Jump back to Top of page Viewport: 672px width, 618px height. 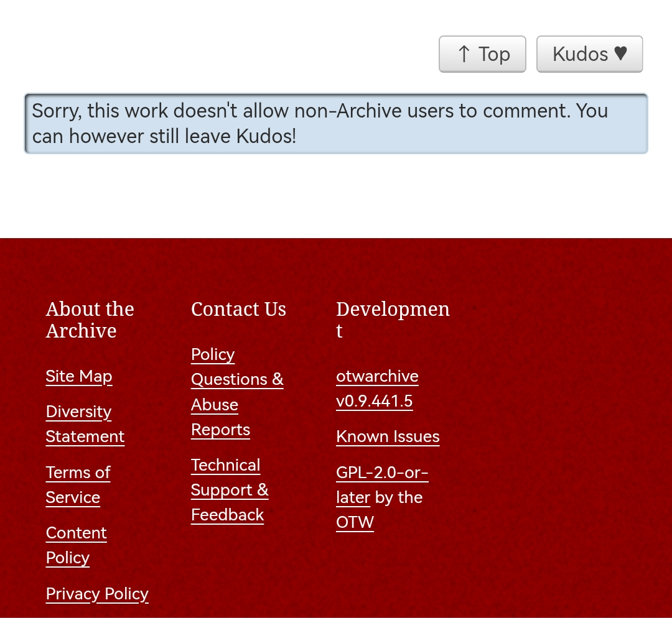(x=482, y=54)
